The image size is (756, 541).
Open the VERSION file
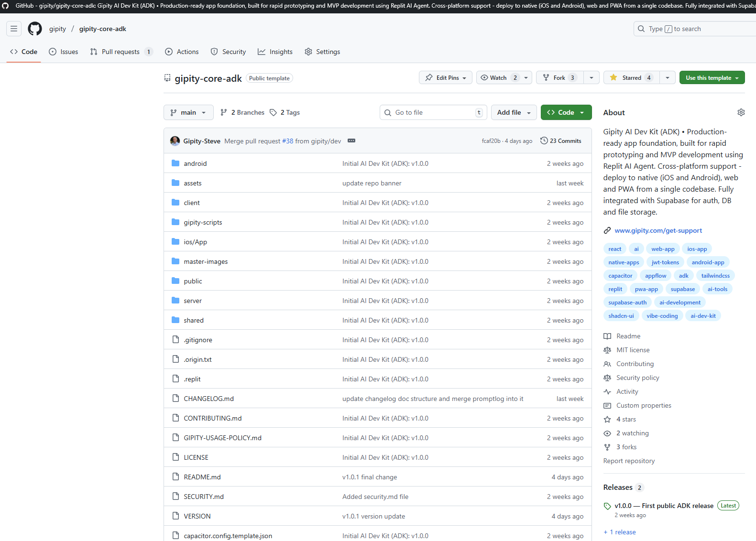tap(197, 516)
